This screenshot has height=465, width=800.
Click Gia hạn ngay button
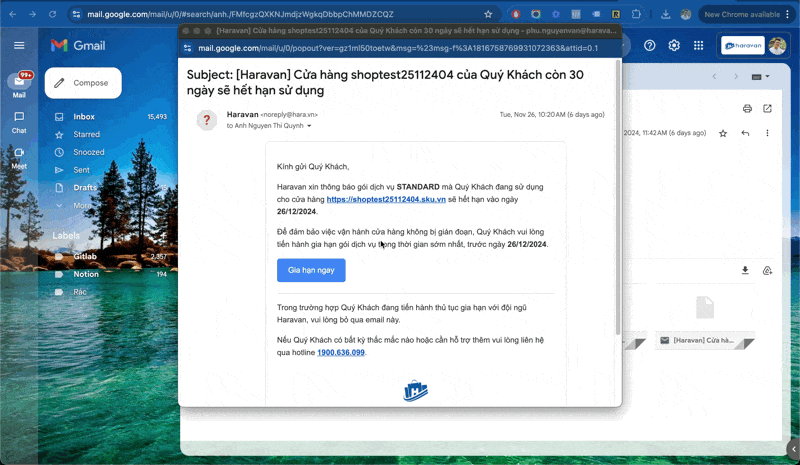tap(311, 270)
